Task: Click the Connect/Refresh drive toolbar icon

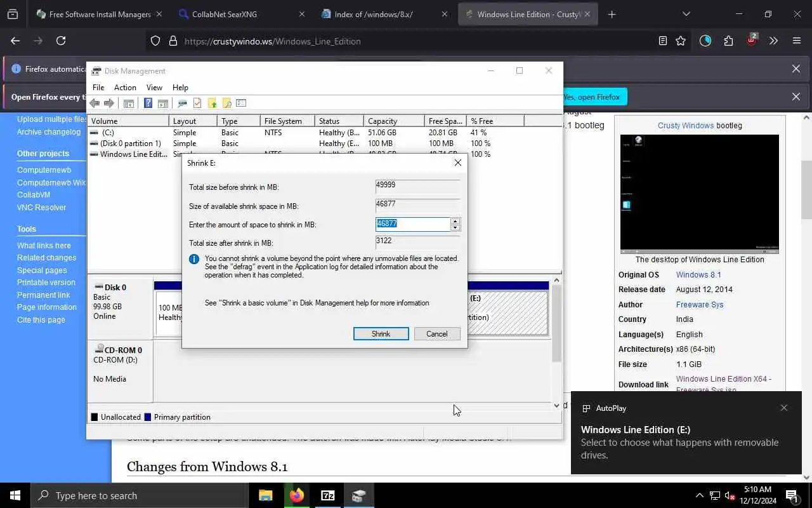Action: pos(182,103)
